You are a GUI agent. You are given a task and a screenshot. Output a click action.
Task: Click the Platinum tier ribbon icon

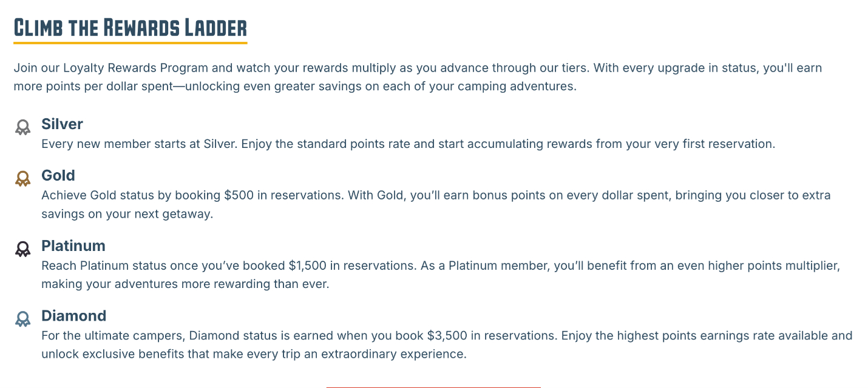tap(22, 249)
